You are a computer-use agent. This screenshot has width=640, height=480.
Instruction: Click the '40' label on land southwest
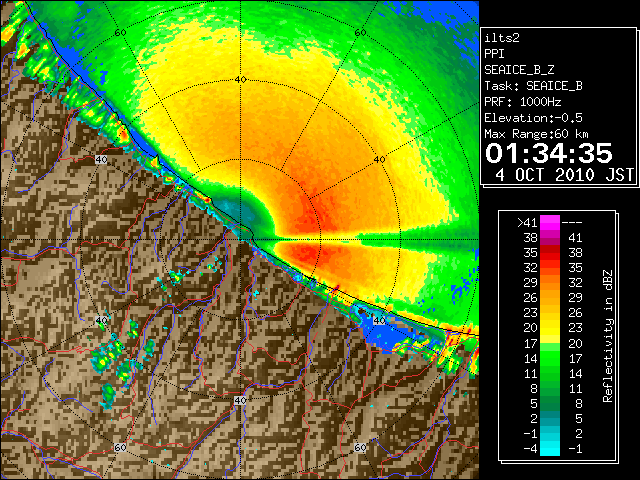point(101,320)
